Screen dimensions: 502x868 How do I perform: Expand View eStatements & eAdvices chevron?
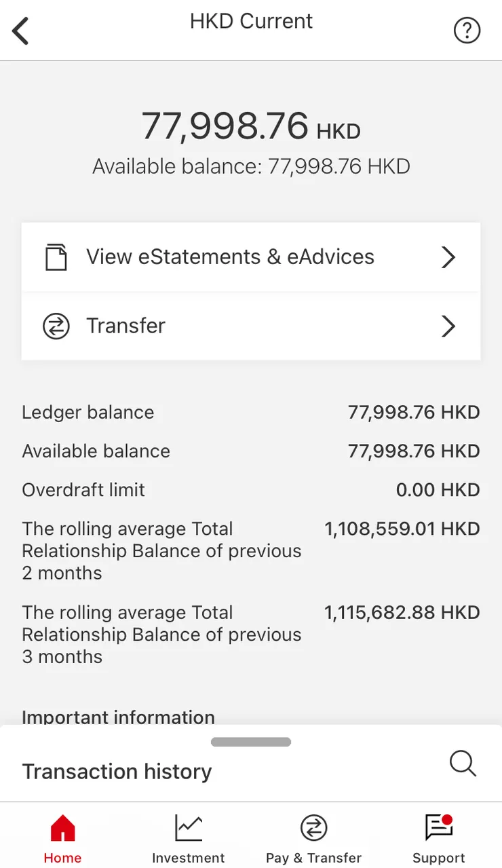click(448, 257)
